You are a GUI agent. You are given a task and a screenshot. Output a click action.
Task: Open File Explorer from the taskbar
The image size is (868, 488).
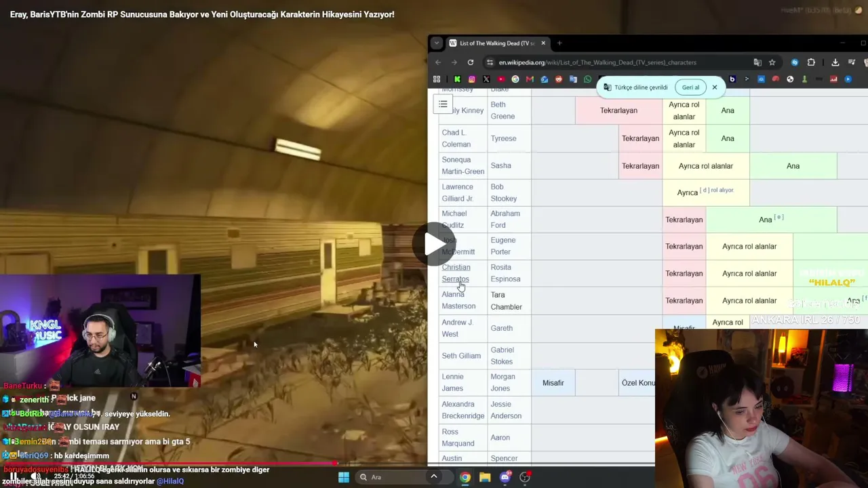tap(485, 477)
